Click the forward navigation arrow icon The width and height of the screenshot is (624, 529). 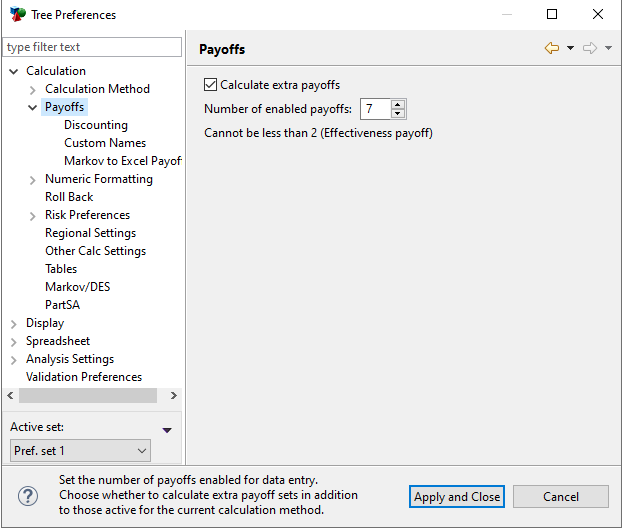pos(590,48)
